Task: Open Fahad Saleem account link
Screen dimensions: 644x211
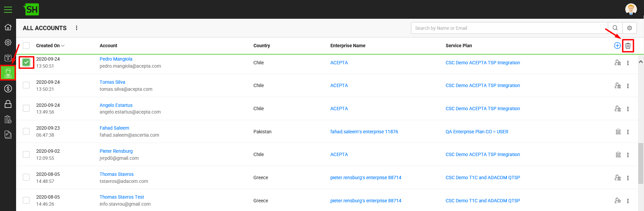Action: pos(114,128)
